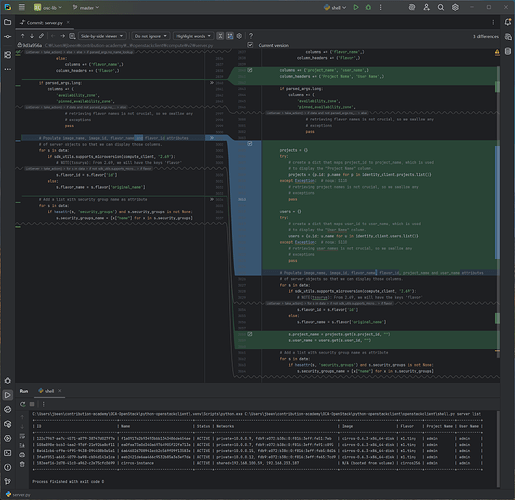Open the Commit tool window icon
The height and width of the screenshot is (500, 515).
pyautogui.click(x=7, y=37)
